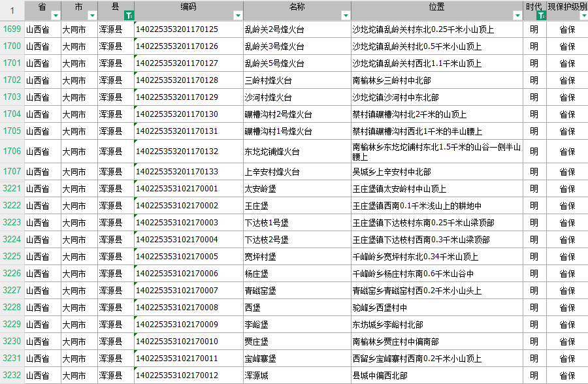Open the 市 column filter dropdown
Viewport: 588px width, 384px height.
tap(92, 16)
